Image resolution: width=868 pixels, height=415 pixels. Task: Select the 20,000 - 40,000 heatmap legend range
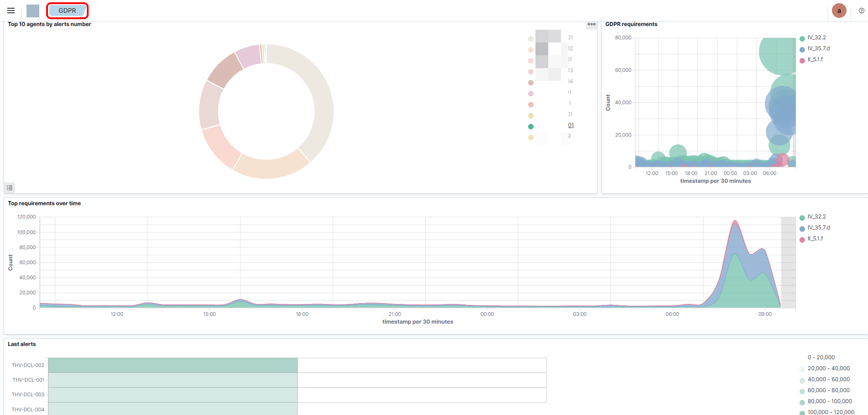click(828, 368)
